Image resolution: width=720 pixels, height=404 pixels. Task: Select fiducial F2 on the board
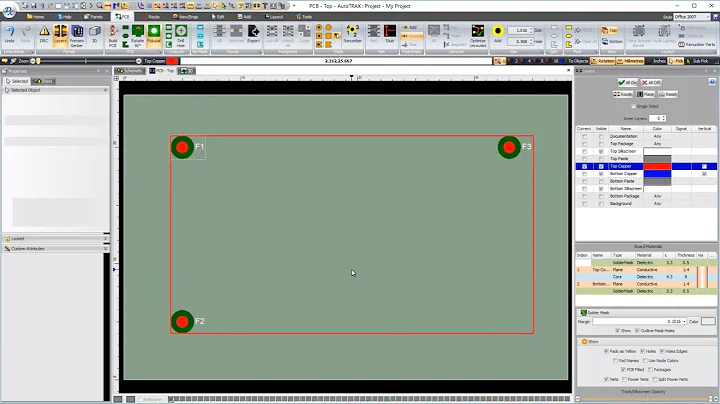pos(182,321)
